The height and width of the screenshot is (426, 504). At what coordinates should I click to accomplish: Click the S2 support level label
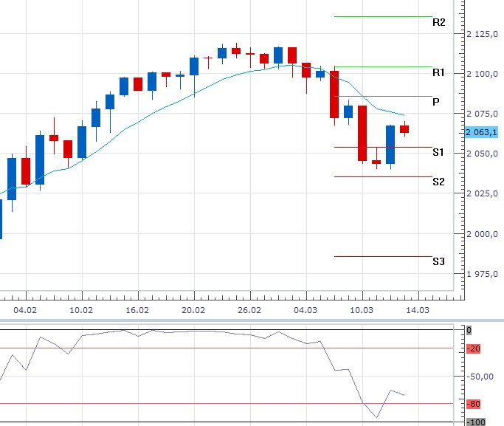439,182
